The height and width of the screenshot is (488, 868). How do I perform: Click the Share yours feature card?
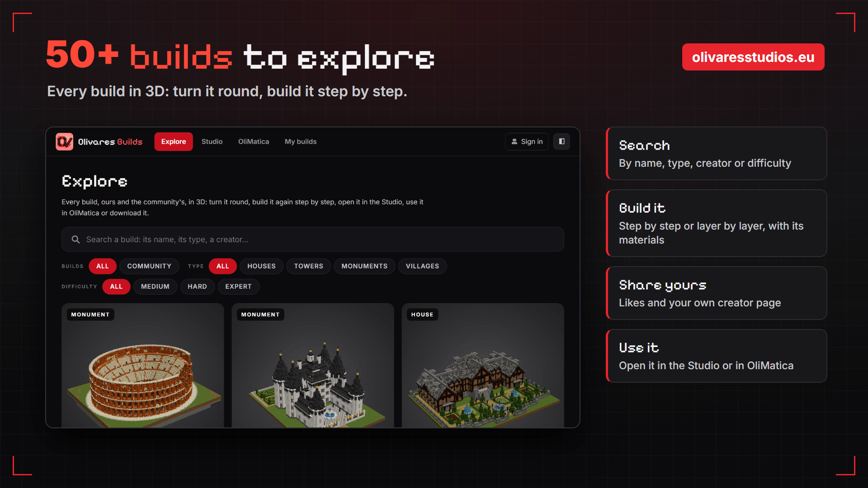tap(717, 293)
